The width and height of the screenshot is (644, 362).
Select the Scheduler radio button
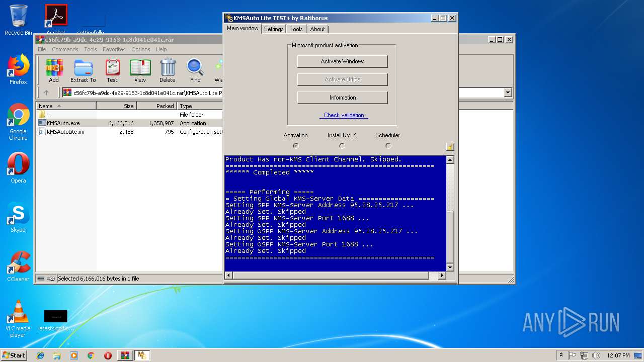388,146
